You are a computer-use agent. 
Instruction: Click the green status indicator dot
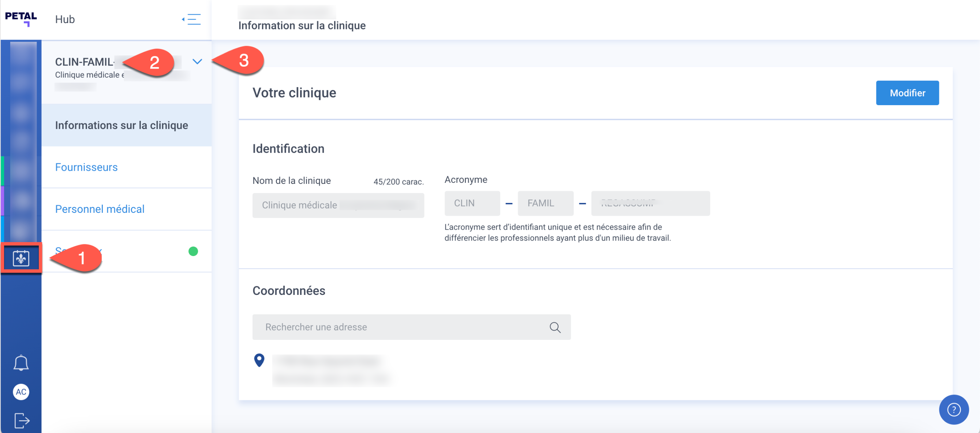193,251
